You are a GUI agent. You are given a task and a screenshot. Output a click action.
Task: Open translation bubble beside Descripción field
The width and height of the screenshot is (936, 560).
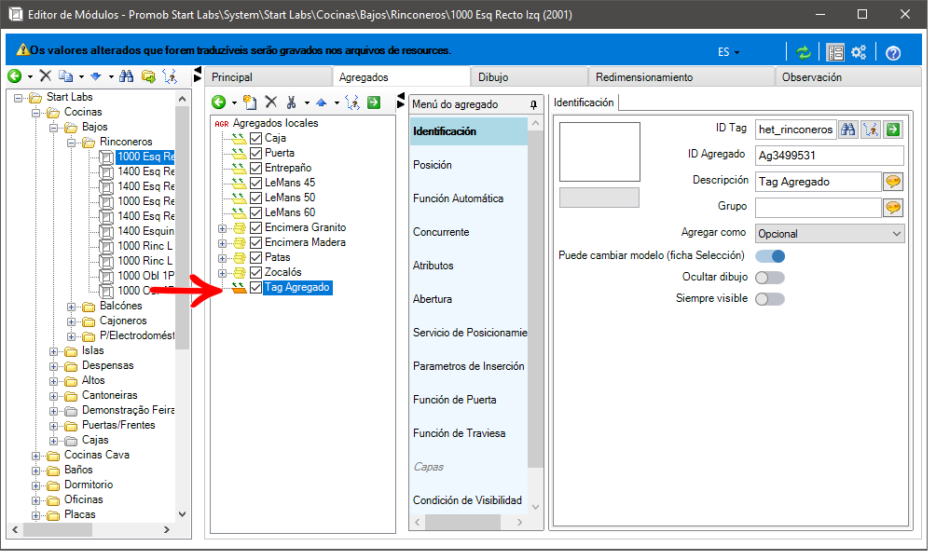click(x=893, y=182)
